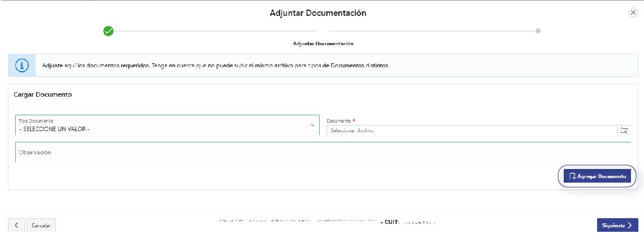Open the file browse icon for Documento

(624, 131)
